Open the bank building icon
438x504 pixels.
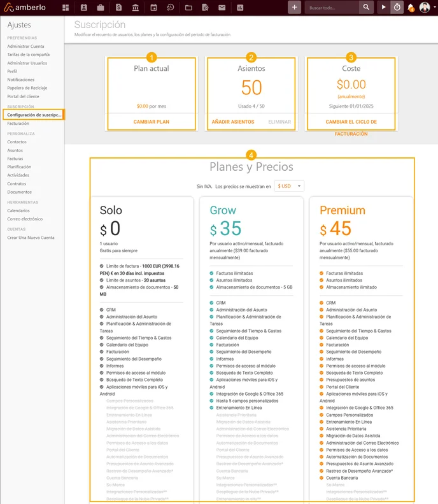click(136, 8)
